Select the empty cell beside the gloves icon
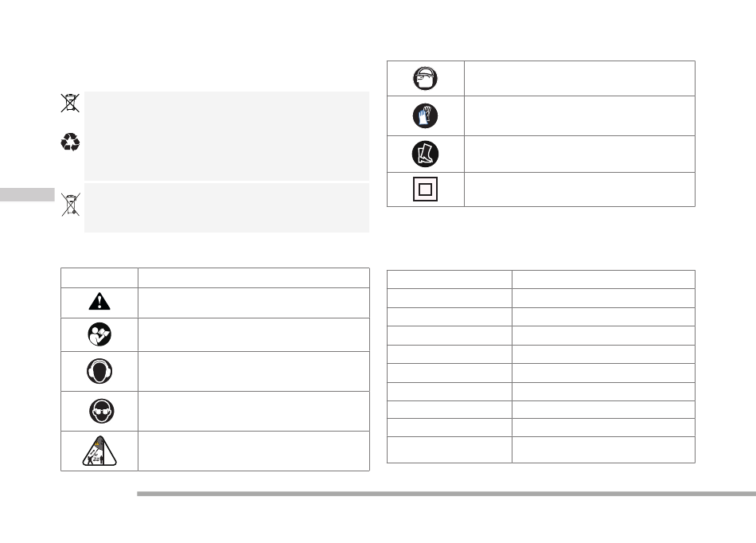The height and width of the screenshot is (543, 756). click(579, 116)
